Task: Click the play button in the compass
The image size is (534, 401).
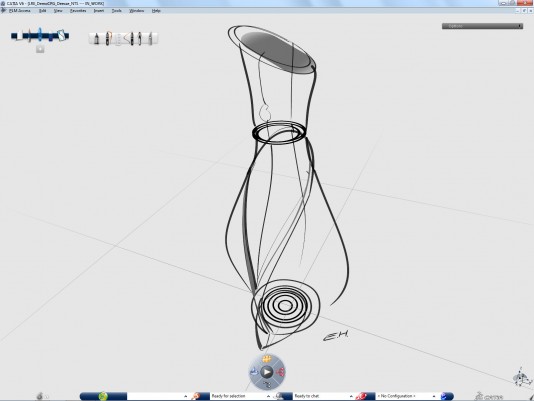Action: (x=267, y=372)
